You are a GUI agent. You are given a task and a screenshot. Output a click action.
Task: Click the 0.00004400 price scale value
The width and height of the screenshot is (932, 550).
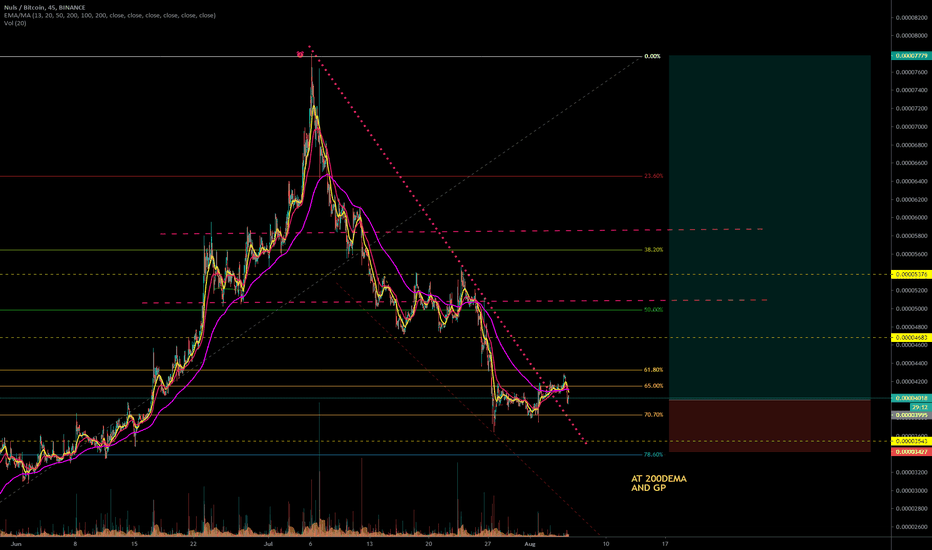(x=912, y=363)
